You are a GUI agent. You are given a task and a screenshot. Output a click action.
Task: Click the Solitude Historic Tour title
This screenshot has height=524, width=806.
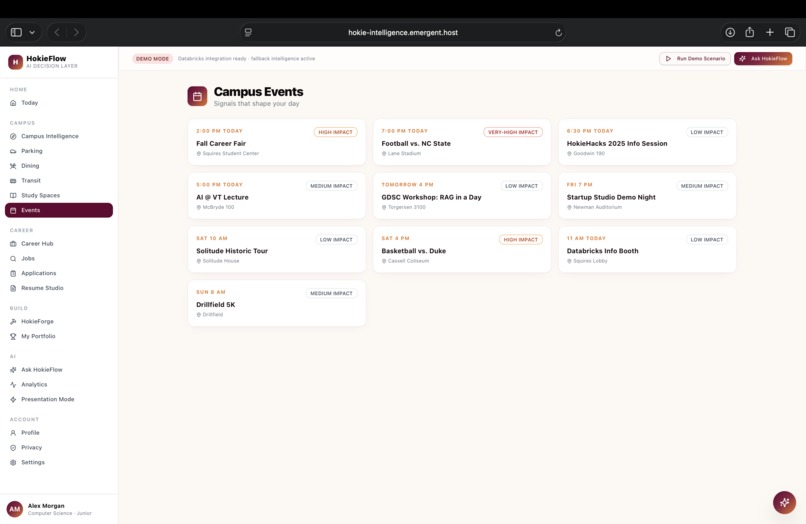click(x=232, y=251)
